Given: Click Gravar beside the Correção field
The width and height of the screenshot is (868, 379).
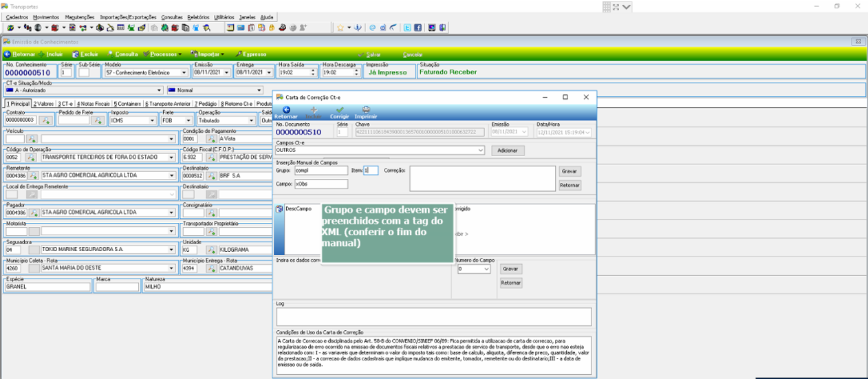Looking at the screenshot, I should (569, 171).
